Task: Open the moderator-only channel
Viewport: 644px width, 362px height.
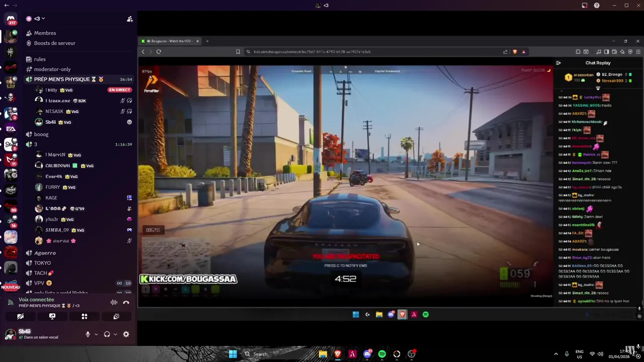Action: point(79,69)
